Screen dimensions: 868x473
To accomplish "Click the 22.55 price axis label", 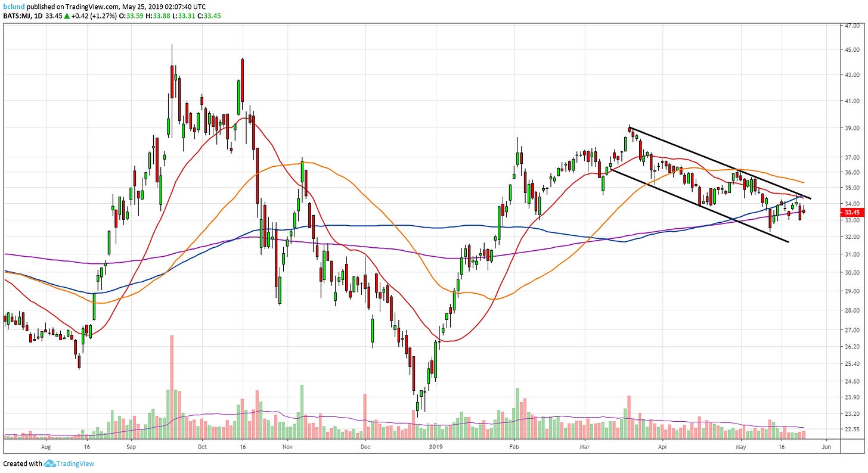I will tap(851, 429).
